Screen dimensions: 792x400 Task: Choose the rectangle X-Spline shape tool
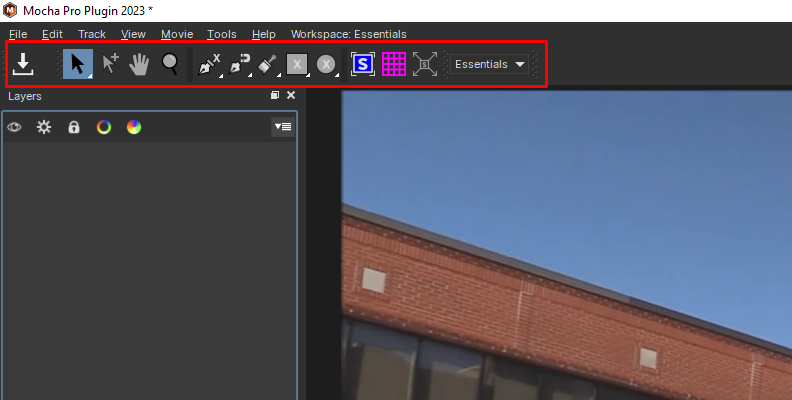click(297, 65)
